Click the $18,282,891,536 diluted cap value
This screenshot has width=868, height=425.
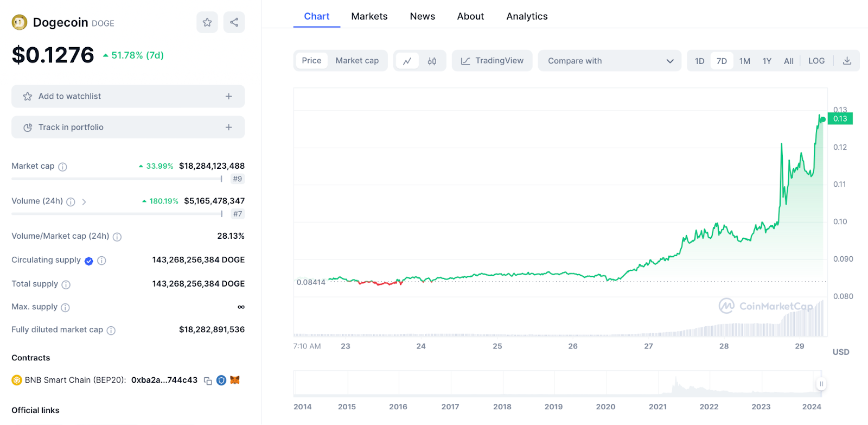point(212,329)
